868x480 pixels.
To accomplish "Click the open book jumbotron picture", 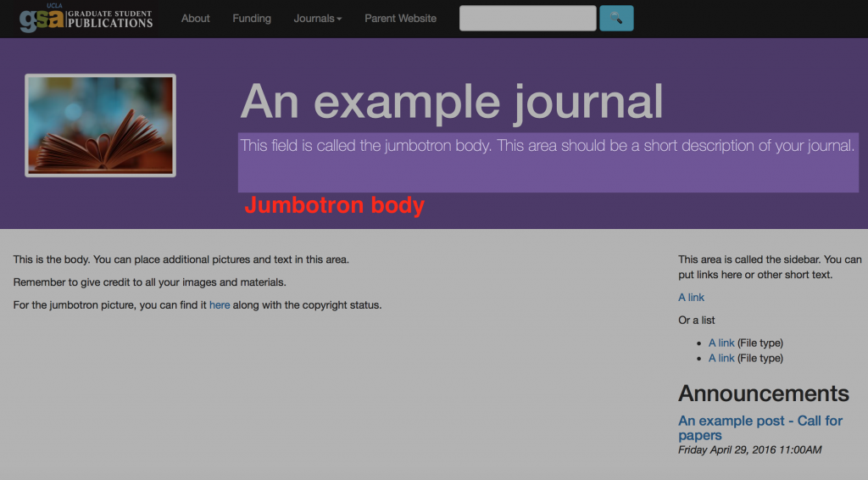I will click(x=100, y=126).
